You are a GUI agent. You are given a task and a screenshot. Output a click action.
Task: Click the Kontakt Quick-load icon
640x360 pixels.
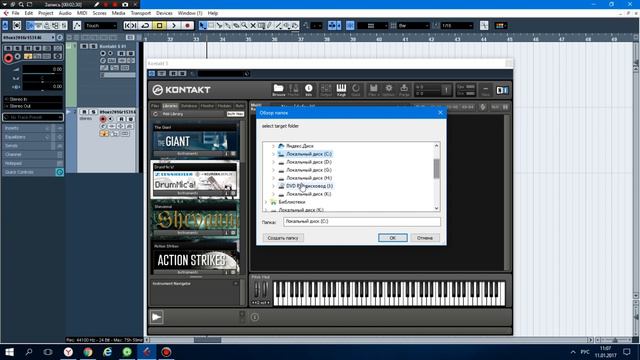pyautogui.click(x=356, y=89)
